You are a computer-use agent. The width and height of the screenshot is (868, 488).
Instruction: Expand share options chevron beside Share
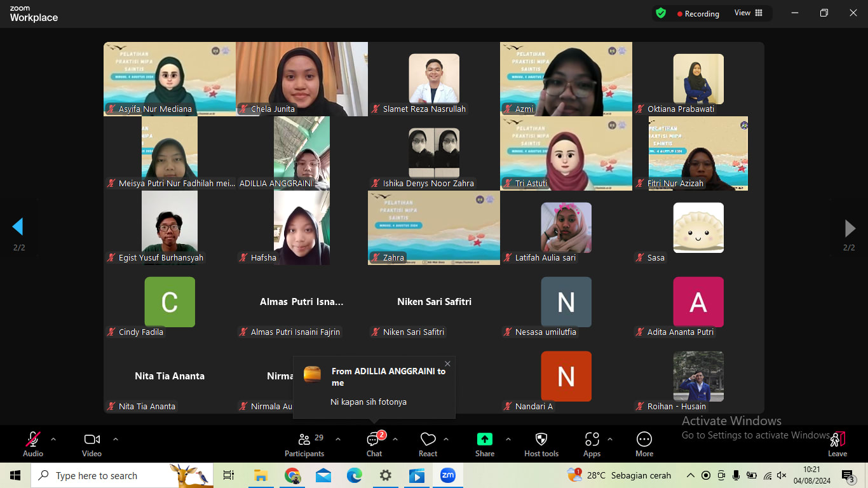pyautogui.click(x=508, y=439)
